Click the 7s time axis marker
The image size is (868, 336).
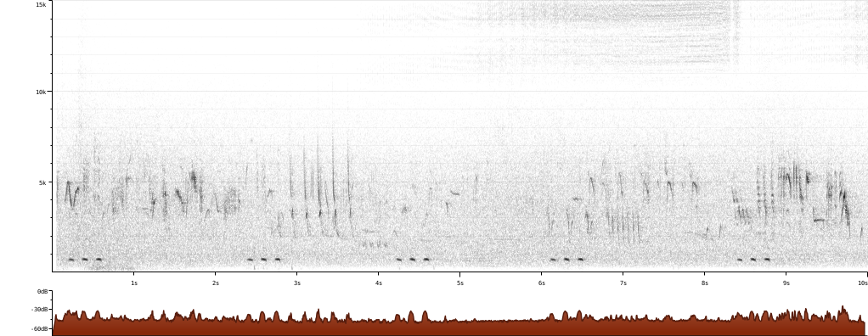coord(623,283)
